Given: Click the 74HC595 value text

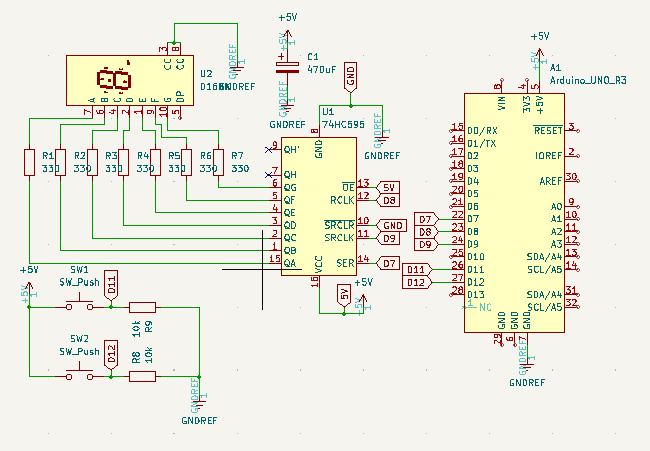Looking at the screenshot, I should (343, 124).
